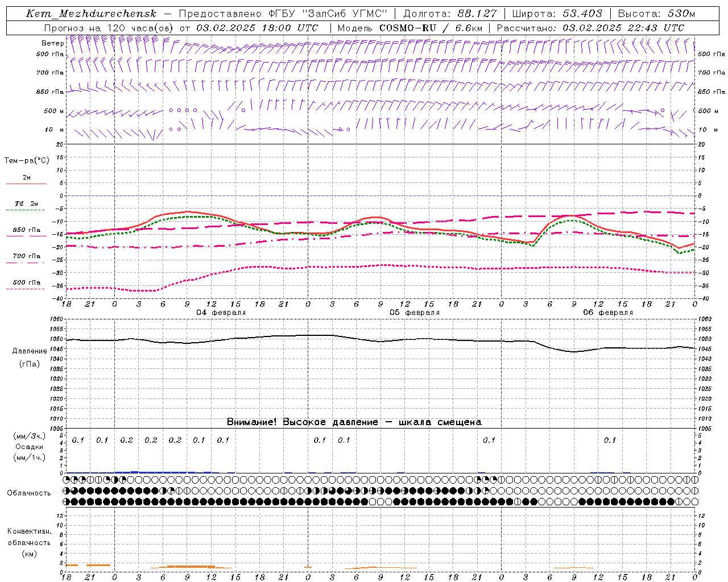This screenshot has height=582, width=728.
Task: Click the Тем-ра(°C) axis label
Action: (27, 161)
